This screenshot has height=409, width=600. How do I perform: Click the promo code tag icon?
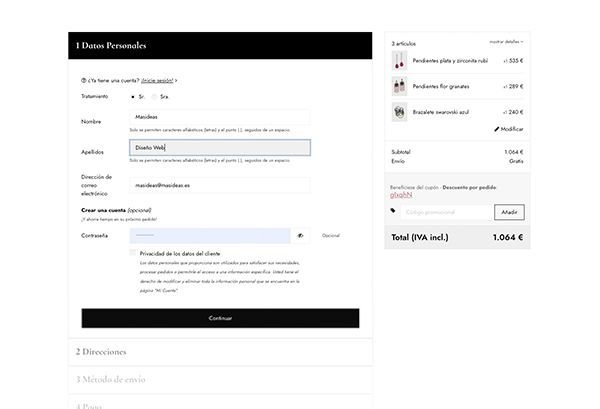(x=393, y=210)
